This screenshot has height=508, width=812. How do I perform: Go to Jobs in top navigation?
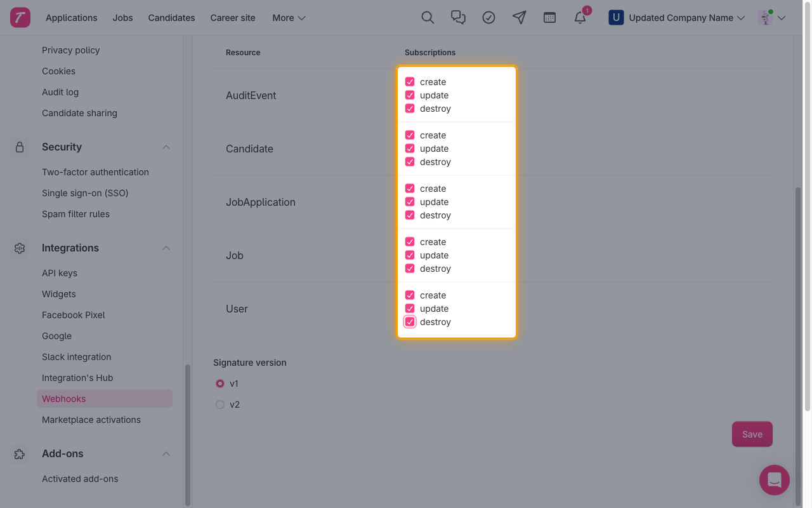coord(123,18)
